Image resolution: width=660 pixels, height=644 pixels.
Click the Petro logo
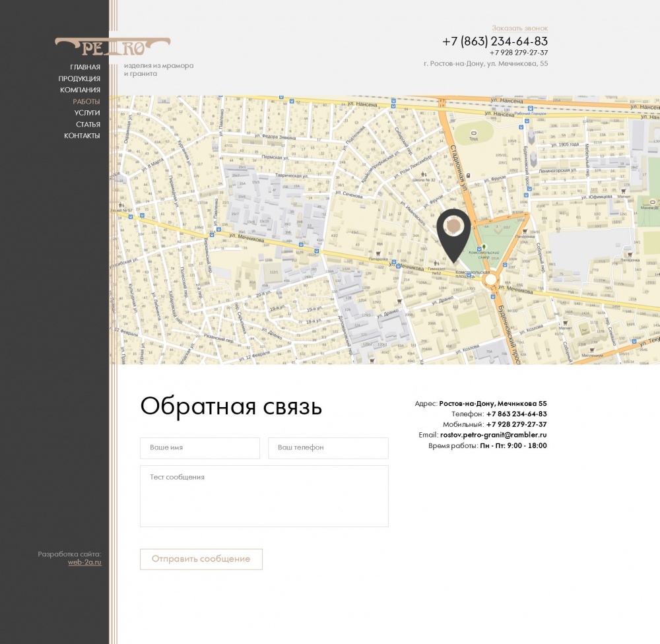click(x=112, y=47)
